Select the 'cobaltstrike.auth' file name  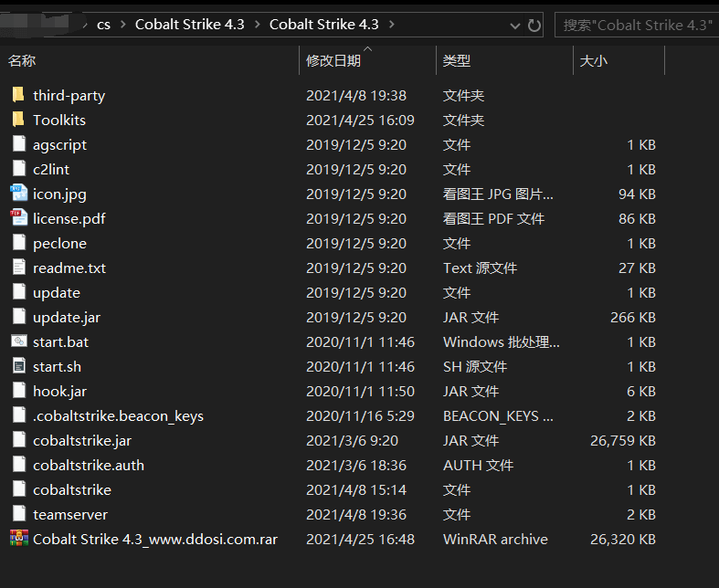coord(89,465)
